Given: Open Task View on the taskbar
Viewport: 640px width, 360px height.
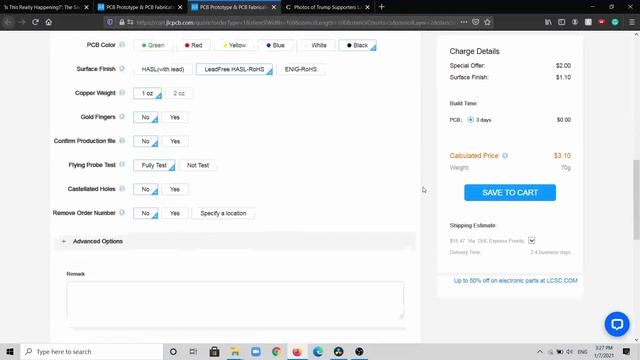Looking at the screenshot, I should click(x=193, y=351).
